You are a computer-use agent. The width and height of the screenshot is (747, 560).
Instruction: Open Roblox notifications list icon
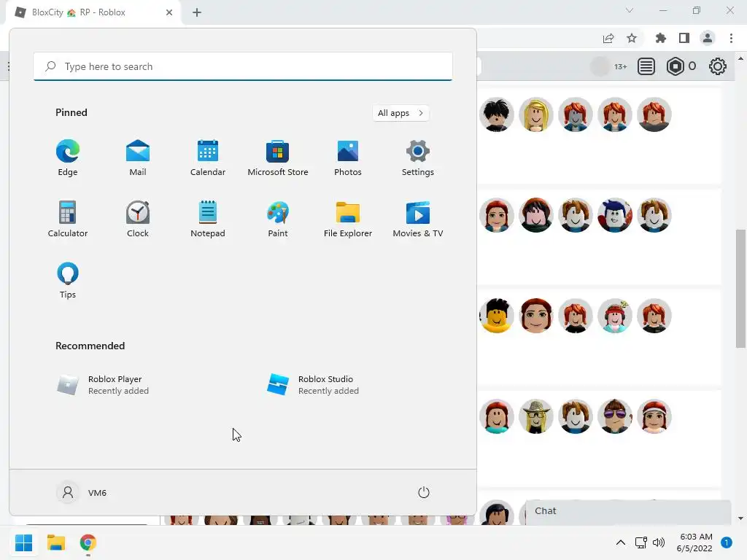coord(646,66)
